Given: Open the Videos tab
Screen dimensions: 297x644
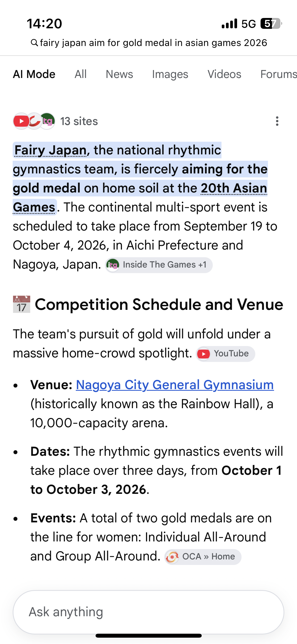Looking at the screenshot, I should point(224,74).
